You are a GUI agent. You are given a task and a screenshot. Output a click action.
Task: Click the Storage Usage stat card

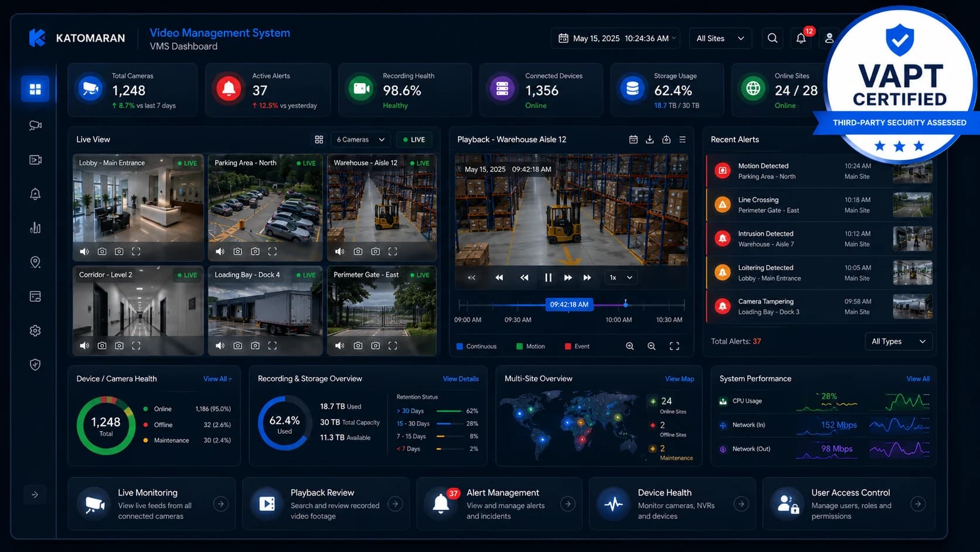point(667,90)
